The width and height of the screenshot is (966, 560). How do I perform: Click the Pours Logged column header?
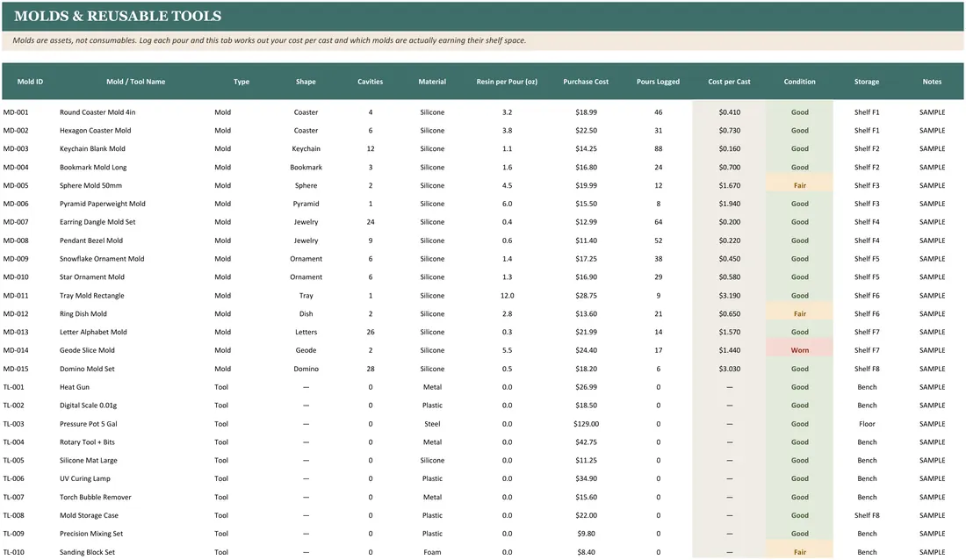click(658, 82)
